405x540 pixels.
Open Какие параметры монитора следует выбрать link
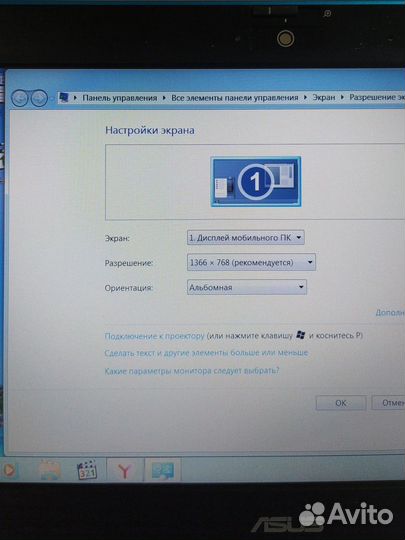pos(192,371)
